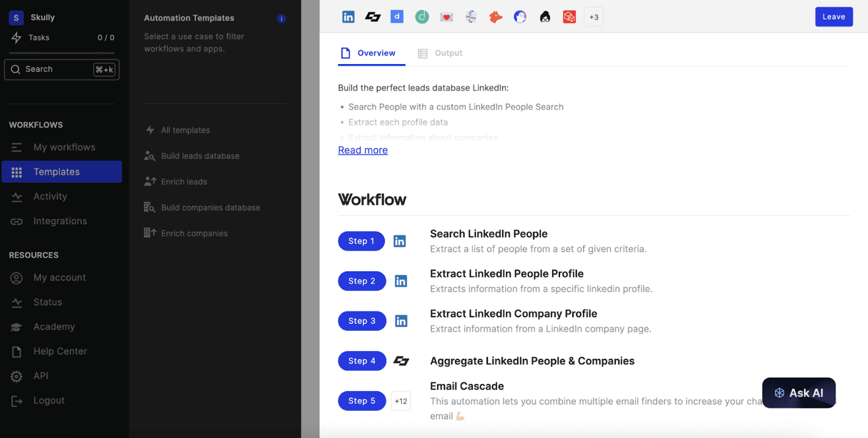Click the blue 'd' app icon
This screenshot has height=438, width=868.
click(397, 17)
